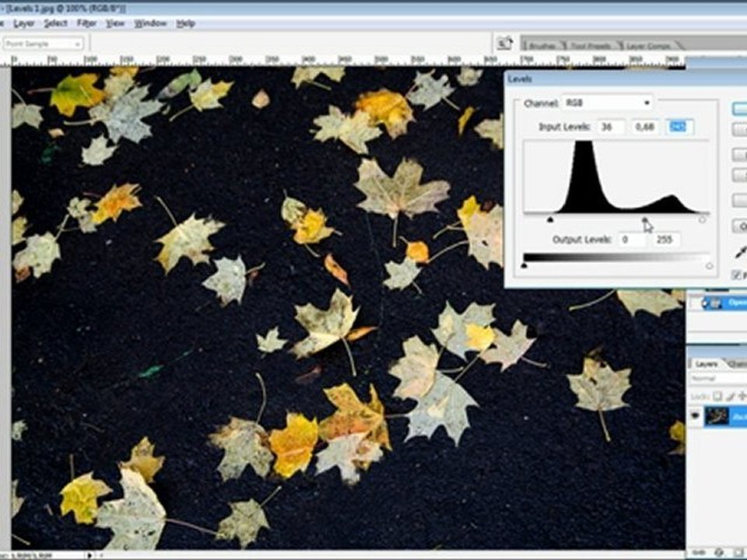Open the Point Sample size dropdown
The height and width of the screenshot is (560, 747).
[43, 44]
